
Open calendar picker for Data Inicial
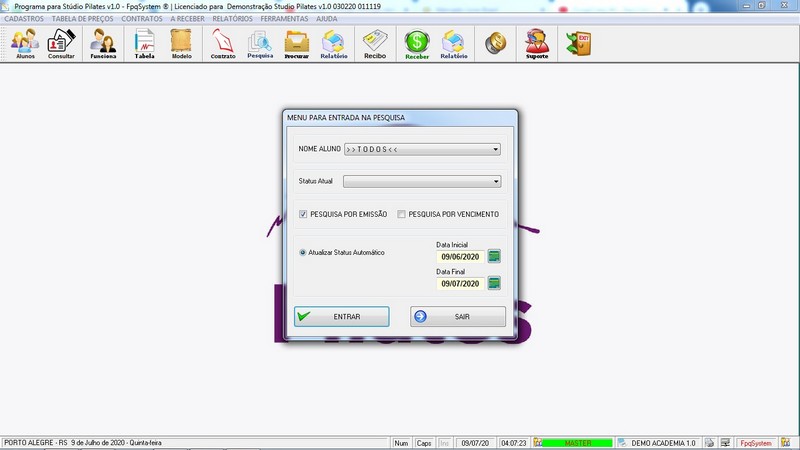pyautogui.click(x=494, y=256)
